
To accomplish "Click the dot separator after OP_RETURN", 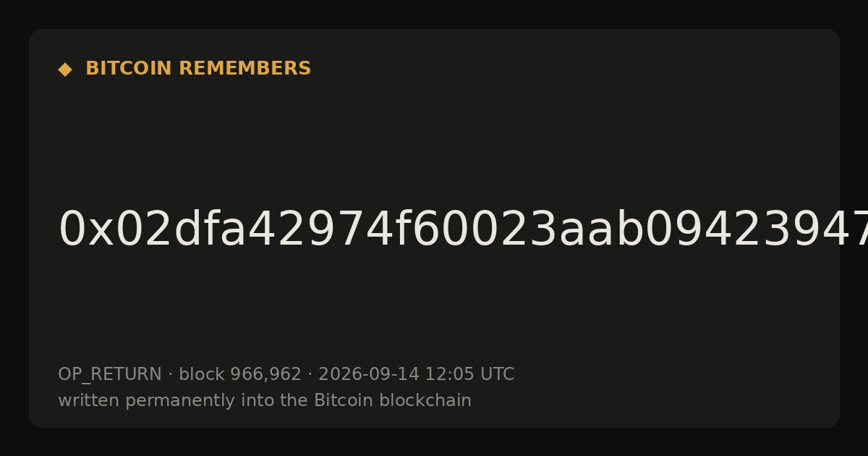I will (170, 375).
